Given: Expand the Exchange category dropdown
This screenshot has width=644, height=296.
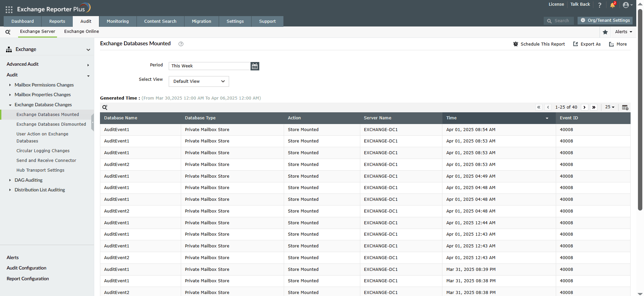Looking at the screenshot, I should [88, 50].
